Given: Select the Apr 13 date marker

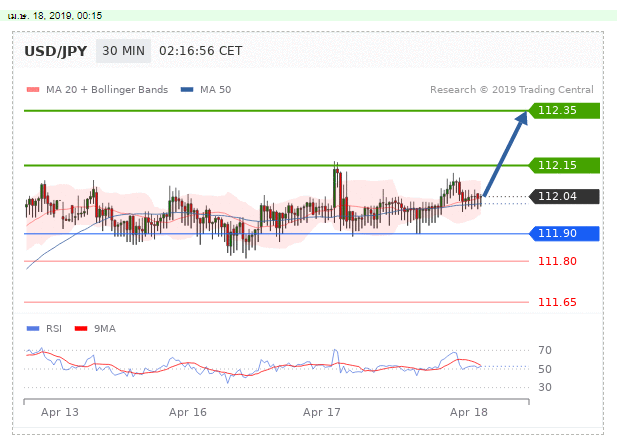Looking at the screenshot, I should tap(60, 412).
